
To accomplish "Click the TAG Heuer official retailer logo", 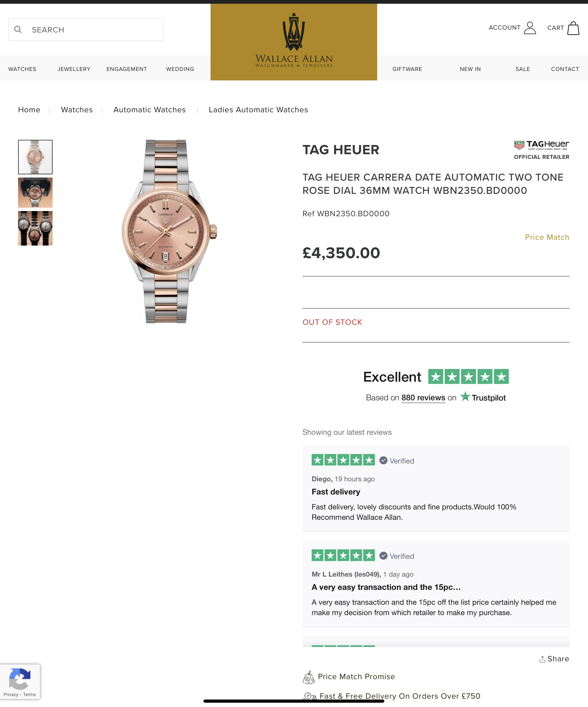I will pos(541,150).
